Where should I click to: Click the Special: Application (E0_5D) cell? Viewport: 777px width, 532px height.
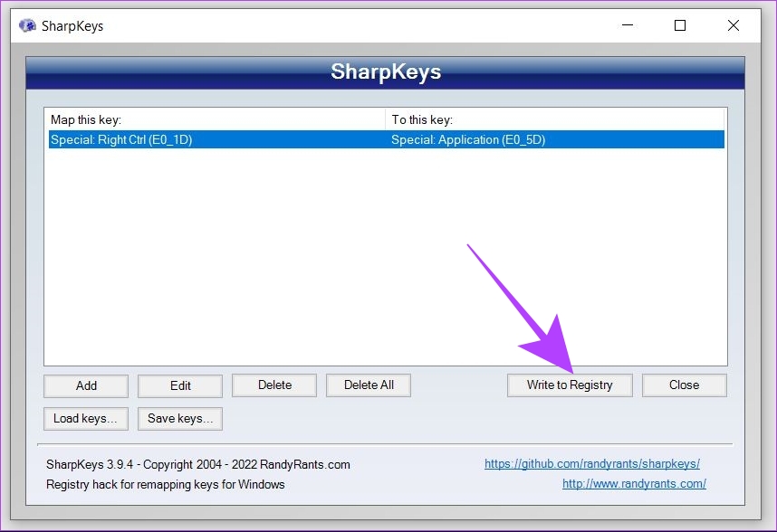coord(468,139)
